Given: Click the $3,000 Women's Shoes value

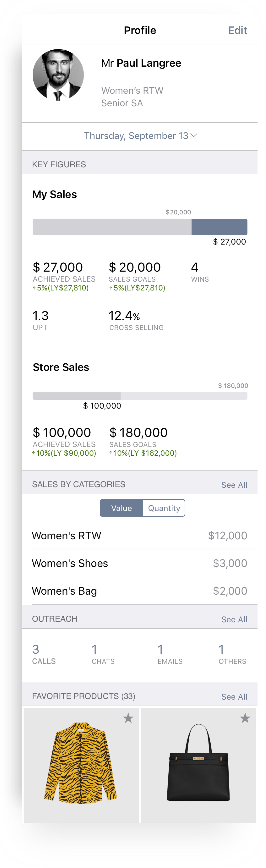Looking at the screenshot, I should 230,563.
